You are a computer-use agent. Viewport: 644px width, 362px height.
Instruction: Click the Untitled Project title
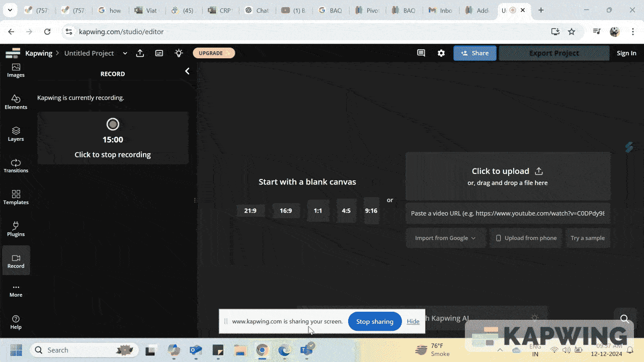pyautogui.click(x=89, y=53)
